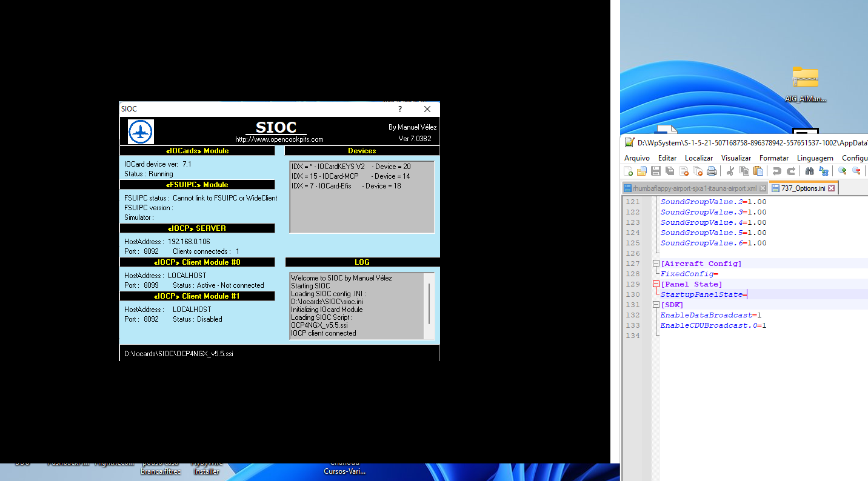Undo the last edit with the toolbar arrow
Image resolution: width=868 pixels, height=481 pixels.
(776, 171)
